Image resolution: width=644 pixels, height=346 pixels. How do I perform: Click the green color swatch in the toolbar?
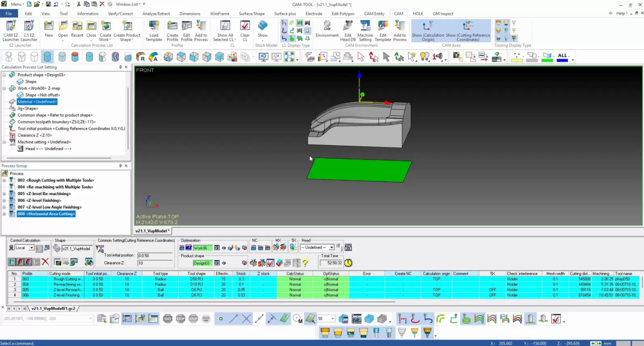[547, 60]
